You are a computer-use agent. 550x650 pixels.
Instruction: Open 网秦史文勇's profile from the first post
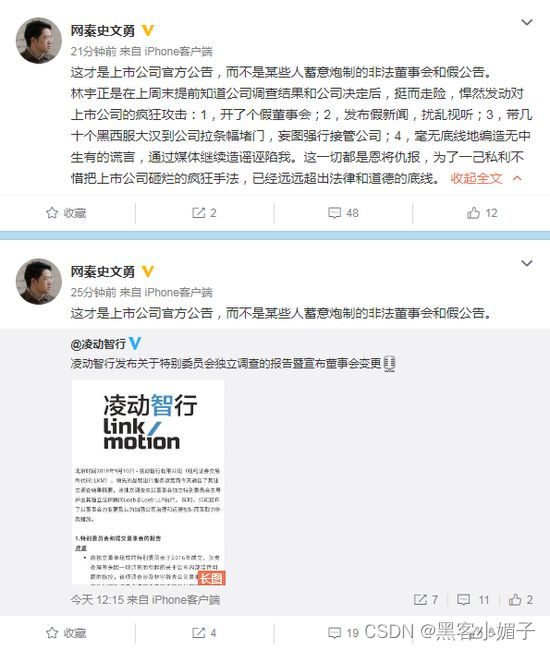102,30
